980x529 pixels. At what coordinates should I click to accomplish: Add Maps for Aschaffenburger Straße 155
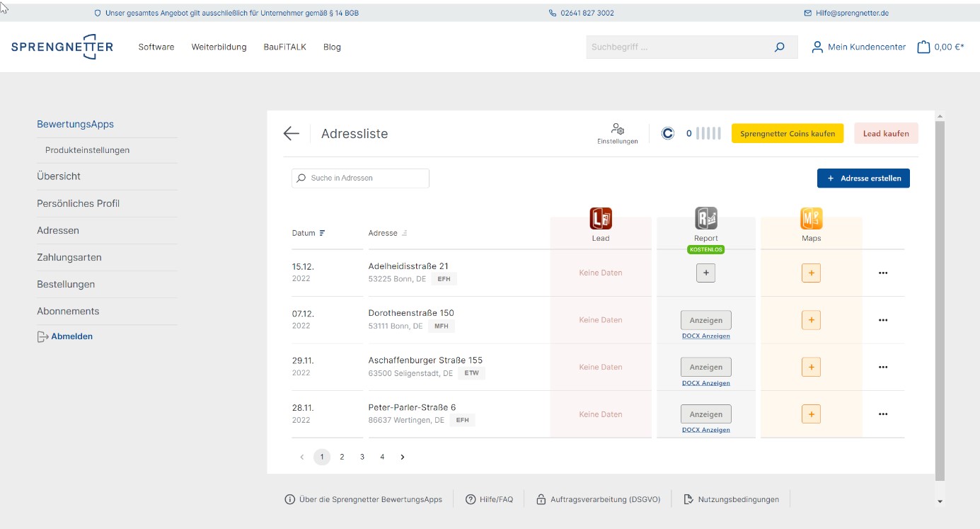[811, 367]
